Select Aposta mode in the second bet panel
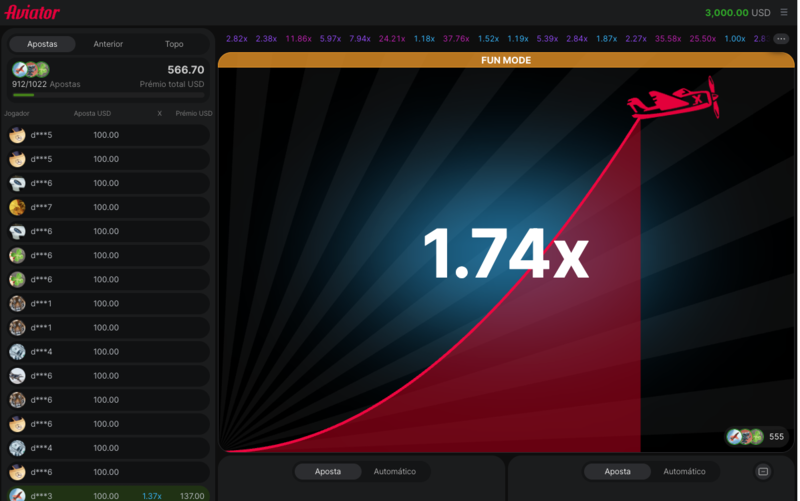Image resolution: width=800 pixels, height=501 pixels. click(617, 471)
